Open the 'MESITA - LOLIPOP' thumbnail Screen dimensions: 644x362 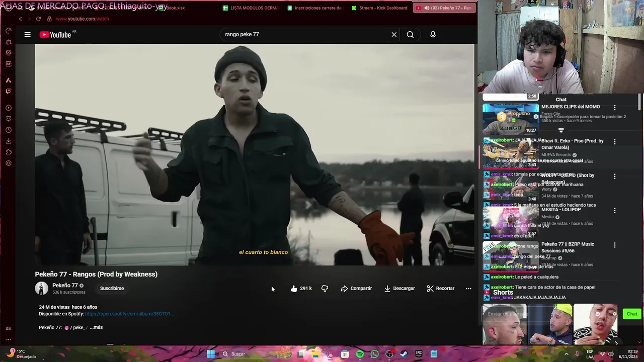click(x=511, y=222)
